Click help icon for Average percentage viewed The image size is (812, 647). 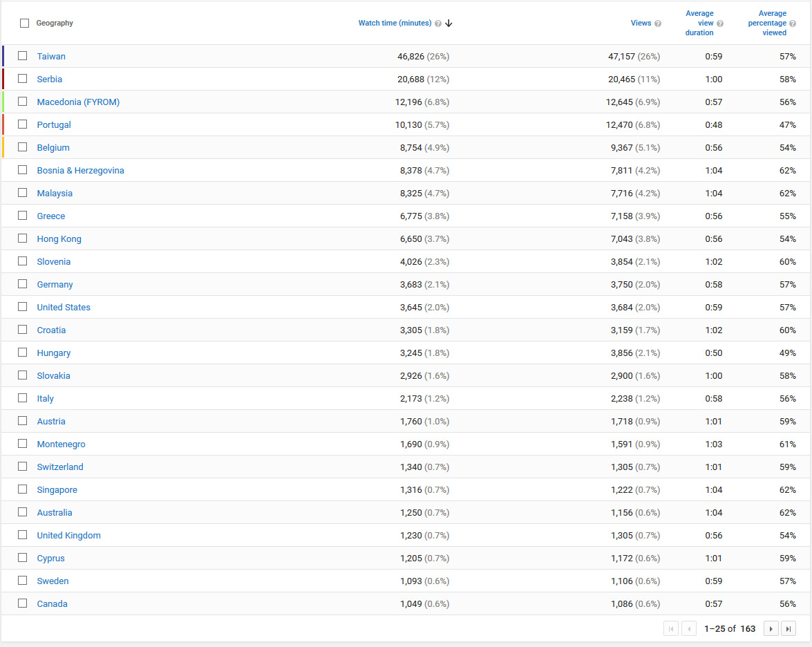point(793,24)
